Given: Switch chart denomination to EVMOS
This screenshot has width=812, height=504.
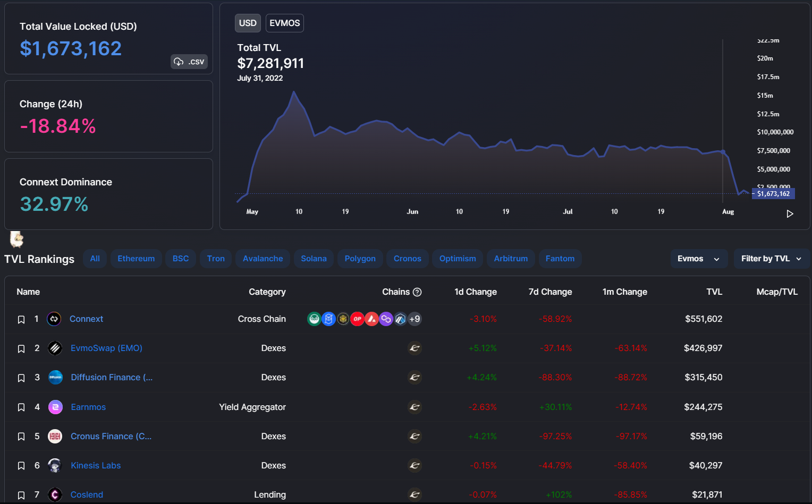Looking at the screenshot, I should click(285, 23).
